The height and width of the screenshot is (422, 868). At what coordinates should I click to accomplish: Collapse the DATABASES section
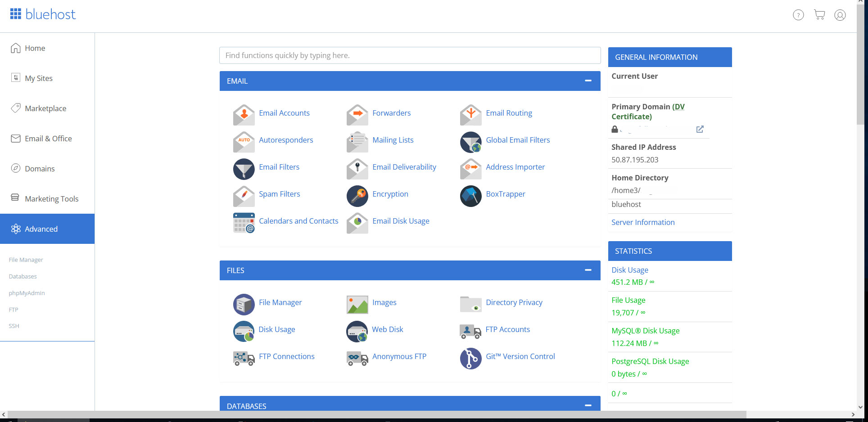(x=588, y=405)
